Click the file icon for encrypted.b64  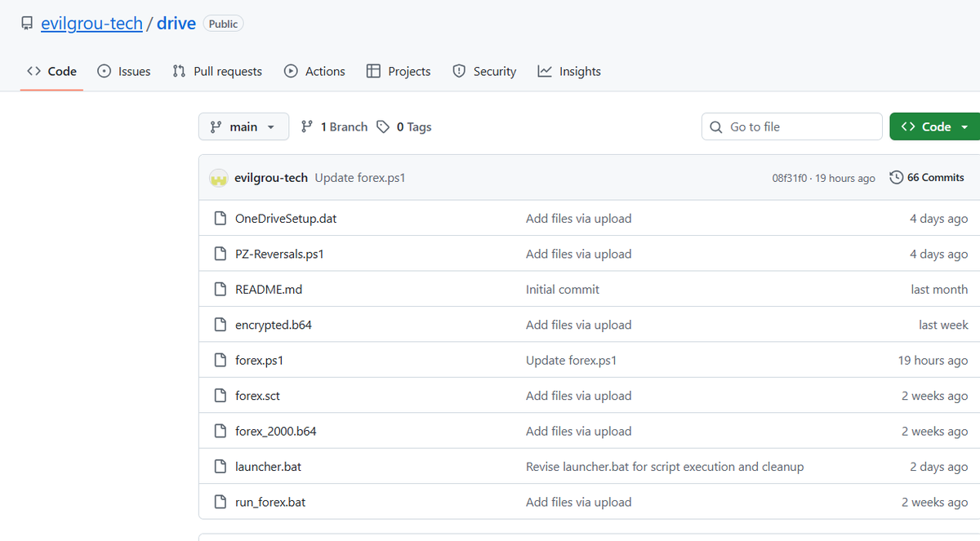pos(220,325)
